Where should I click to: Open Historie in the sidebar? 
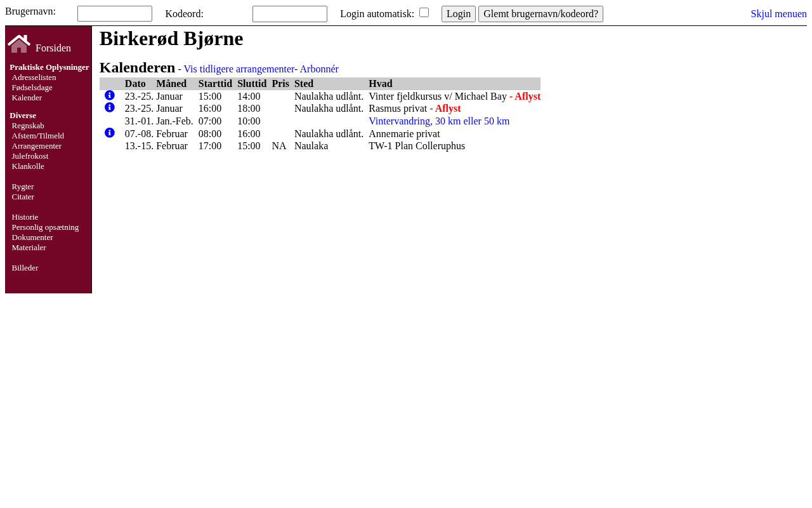[25, 217]
